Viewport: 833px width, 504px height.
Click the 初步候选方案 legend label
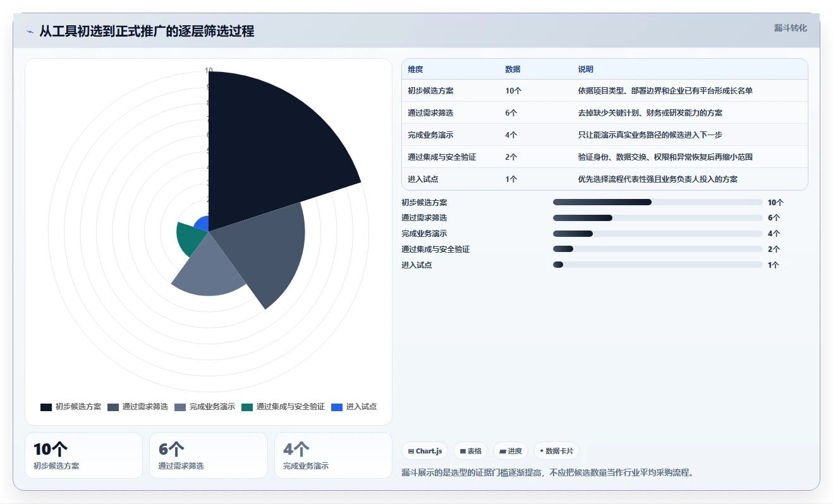click(x=78, y=407)
